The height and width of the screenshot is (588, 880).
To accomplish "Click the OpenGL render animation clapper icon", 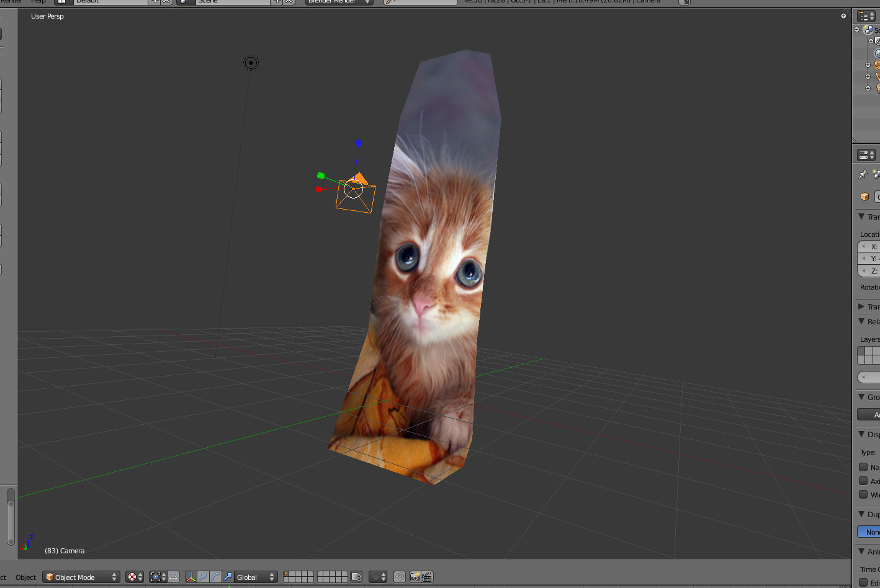I will [x=427, y=577].
